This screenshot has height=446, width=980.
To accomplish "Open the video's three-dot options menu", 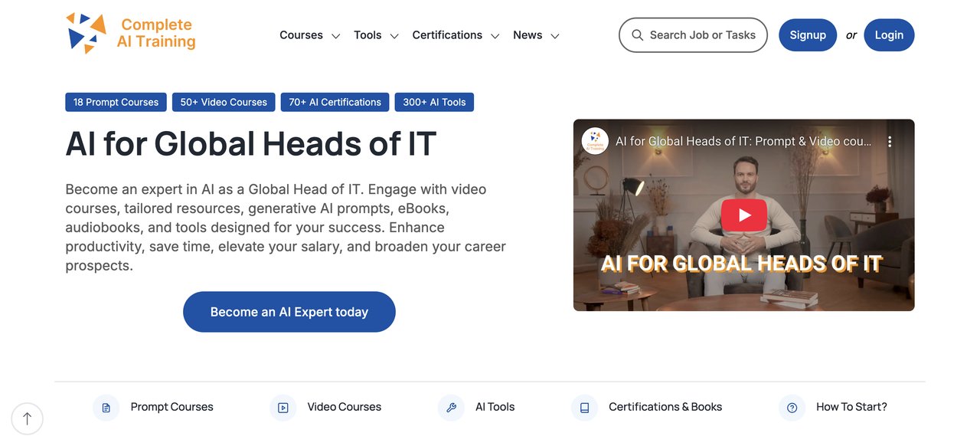I will click(890, 142).
